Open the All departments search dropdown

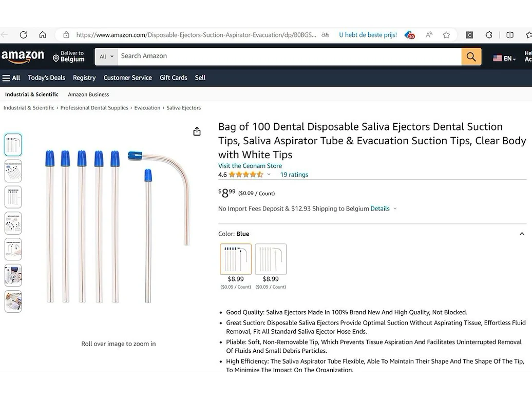click(x=106, y=56)
